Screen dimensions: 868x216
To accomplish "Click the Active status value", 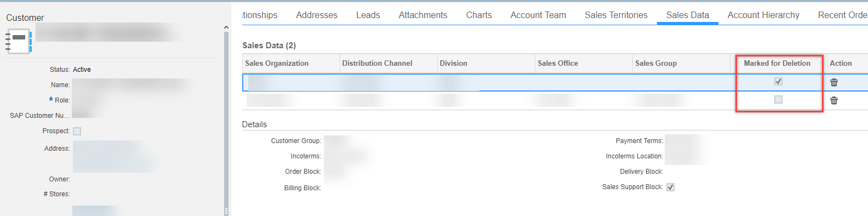I will (x=82, y=70).
